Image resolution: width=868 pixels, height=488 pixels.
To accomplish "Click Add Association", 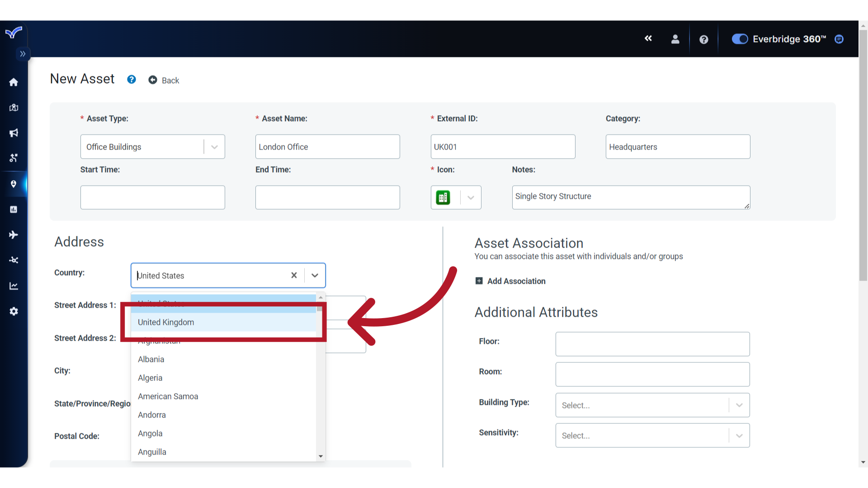I will pos(510,281).
